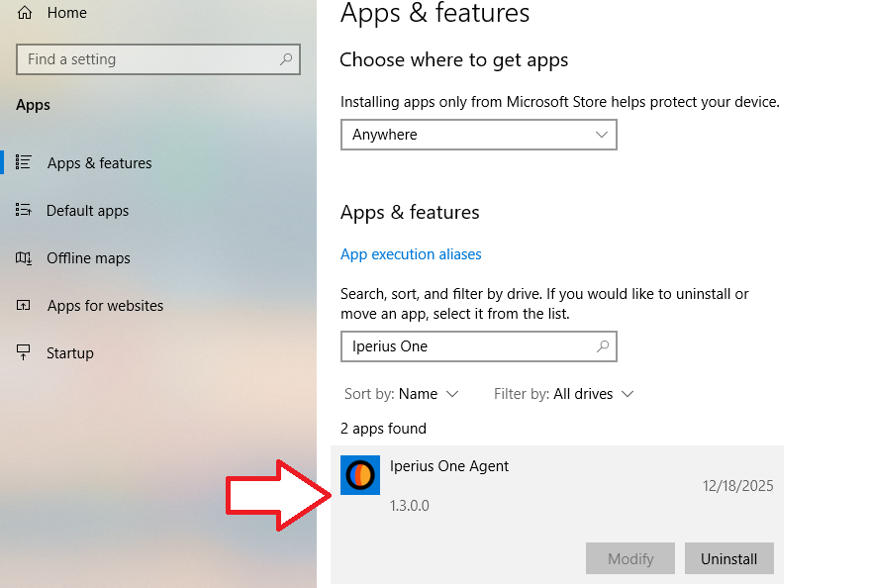Click the Startup sidebar icon
The width and height of the screenshot is (869, 588).
pos(25,352)
